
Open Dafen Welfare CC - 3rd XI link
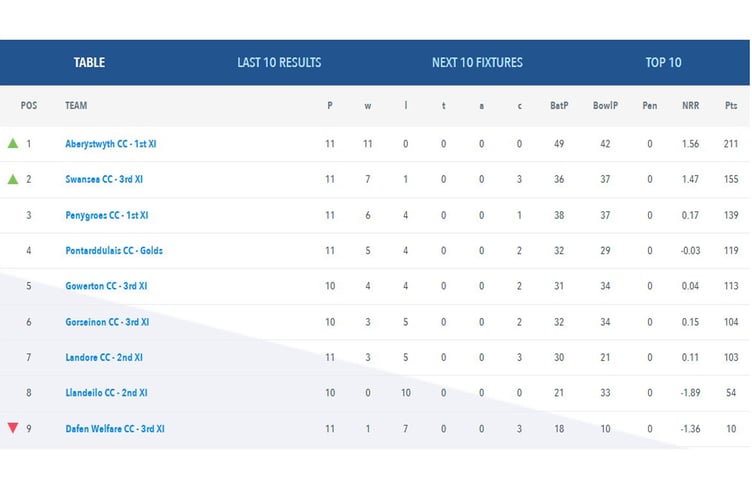(x=114, y=429)
